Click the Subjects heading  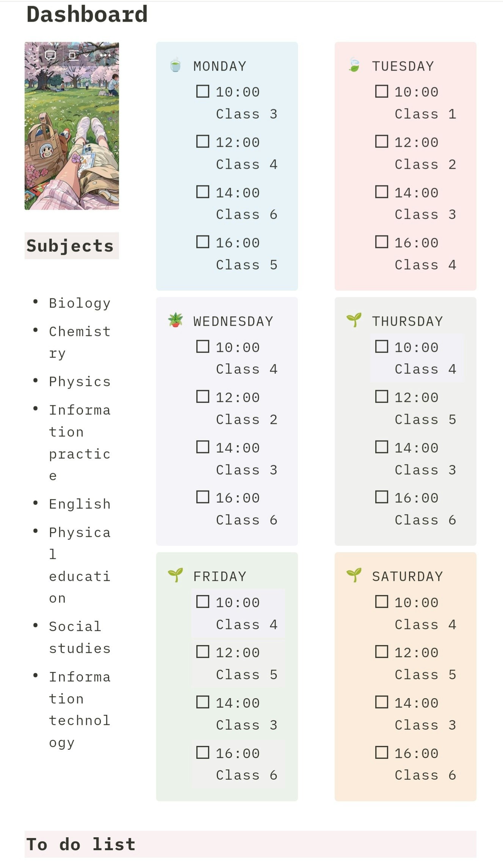tap(70, 246)
